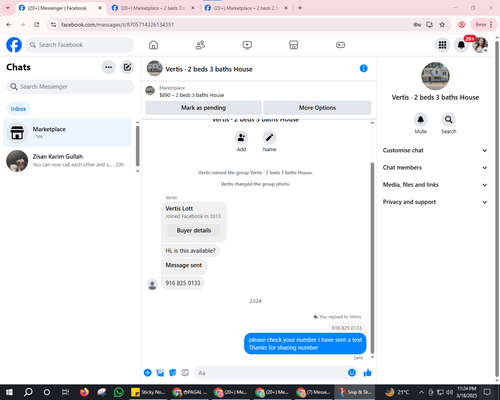Click the group photo in the right panel
This screenshot has height=400, width=500.
click(435, 76)
